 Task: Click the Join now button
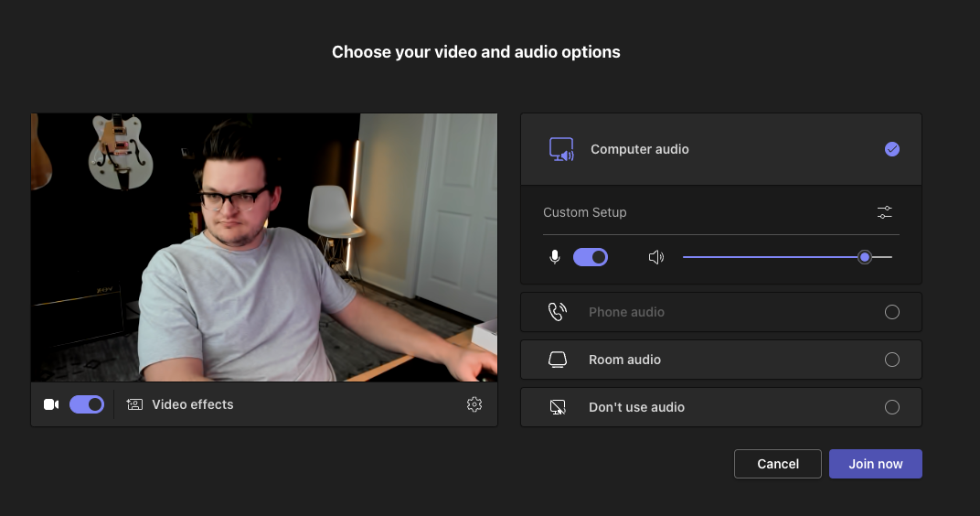point(876,464)
